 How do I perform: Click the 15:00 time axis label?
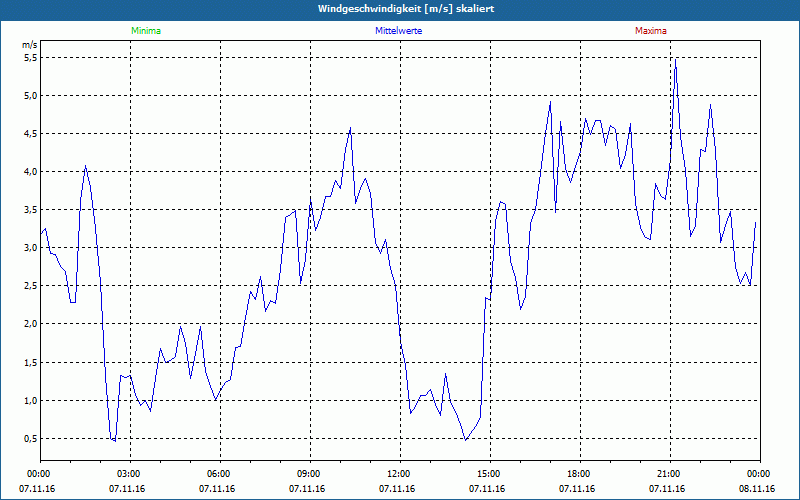tap(490, 474)
